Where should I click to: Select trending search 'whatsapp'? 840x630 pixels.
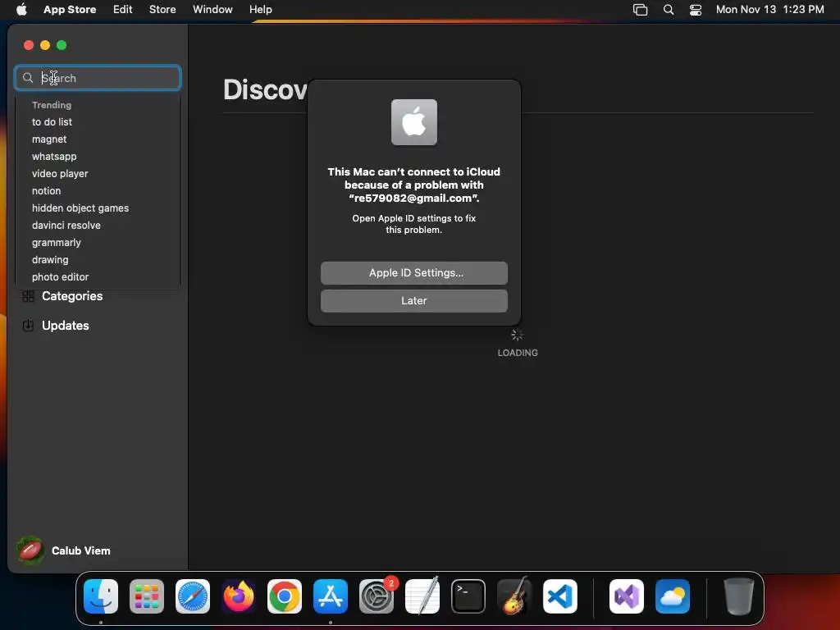coord(54,157)
